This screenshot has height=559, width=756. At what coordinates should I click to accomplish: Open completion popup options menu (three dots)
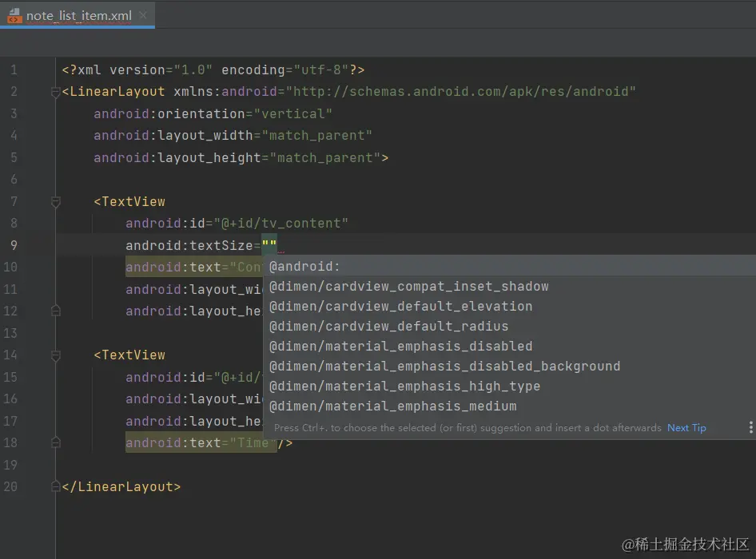(750, 427)
